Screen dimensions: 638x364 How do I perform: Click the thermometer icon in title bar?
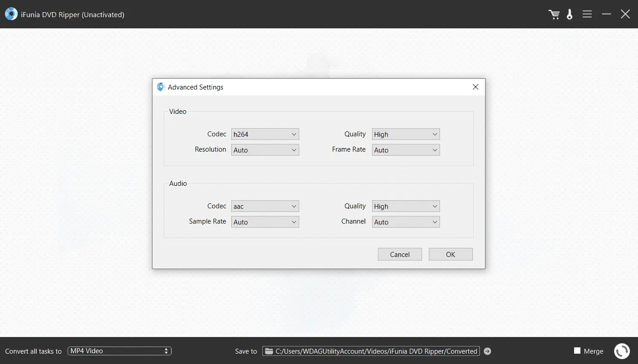pyautogui.click(x=570, y=14)
